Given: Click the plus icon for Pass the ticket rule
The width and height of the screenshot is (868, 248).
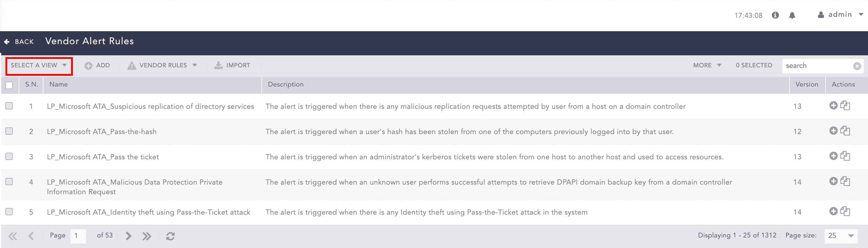Looking at the screenshot, I should [x=833, y=156].
